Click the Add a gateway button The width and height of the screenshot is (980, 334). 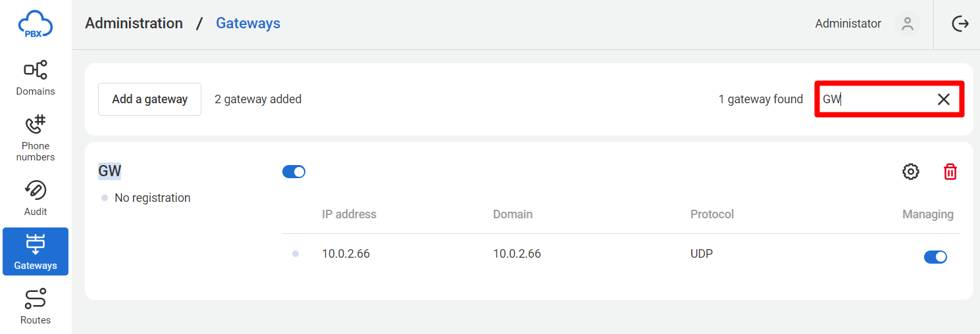click(x=149, y=99)
